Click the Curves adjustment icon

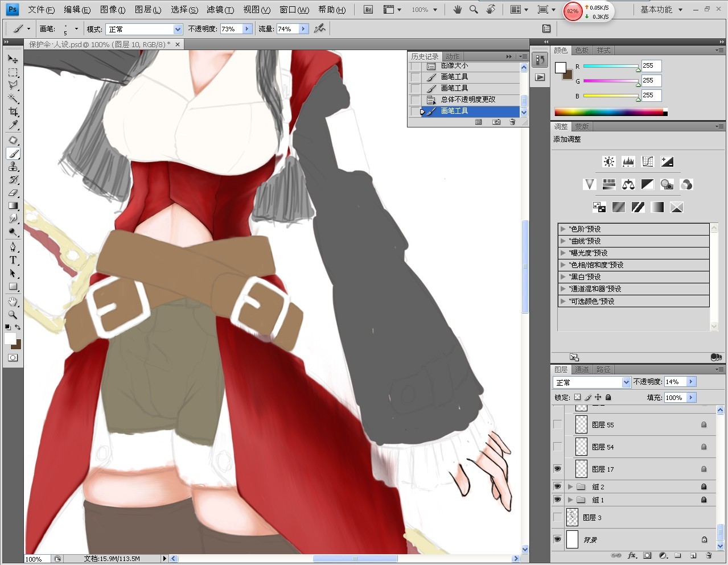[x=648, y=162]
